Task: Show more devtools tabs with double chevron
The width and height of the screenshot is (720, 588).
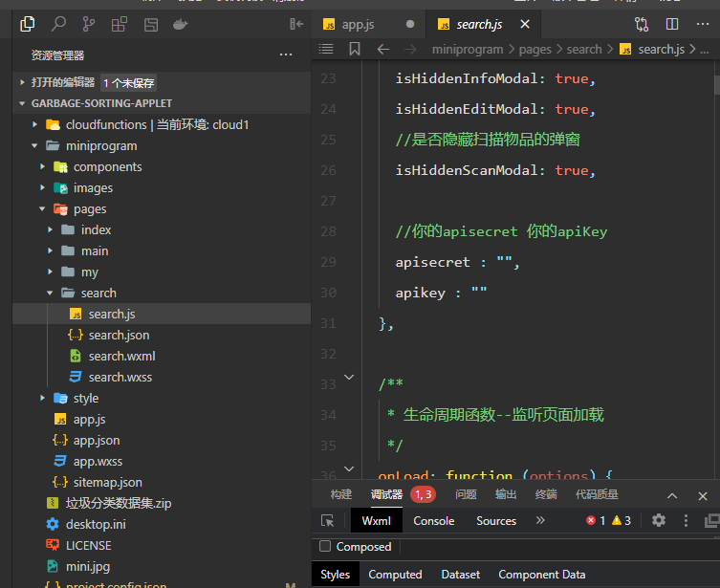Action: point(540,520)
